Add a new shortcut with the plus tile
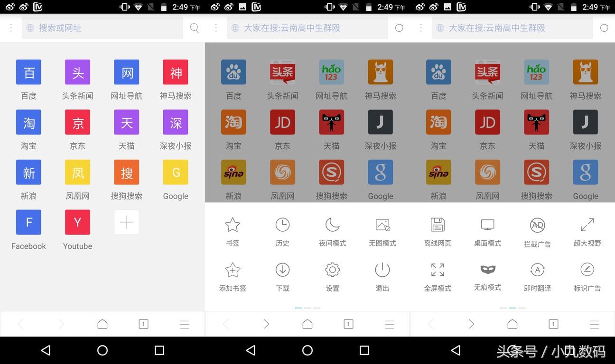615x364 pixels. coord(127,222)
